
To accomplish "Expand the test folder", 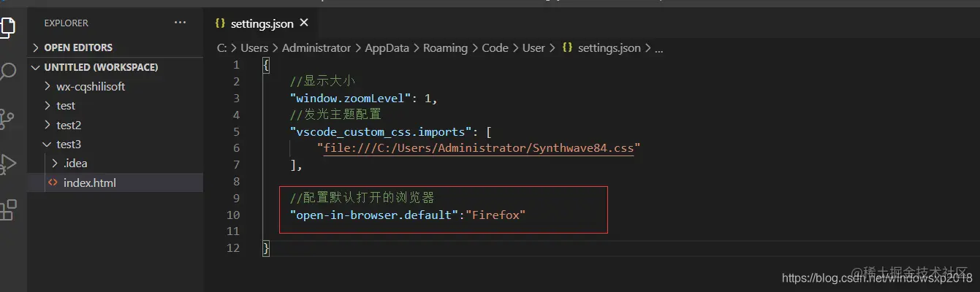I will [x=115, y=106].
